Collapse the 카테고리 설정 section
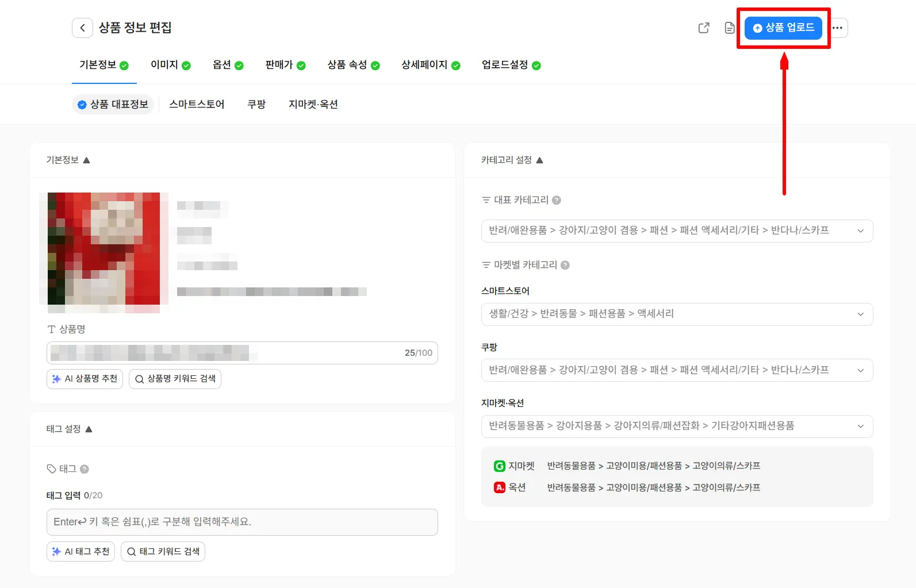 point(539,160)
